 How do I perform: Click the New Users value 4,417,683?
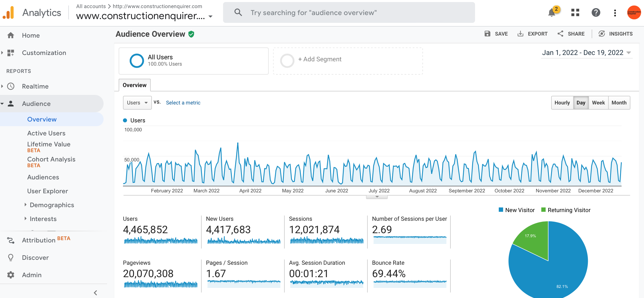point(228,230)
